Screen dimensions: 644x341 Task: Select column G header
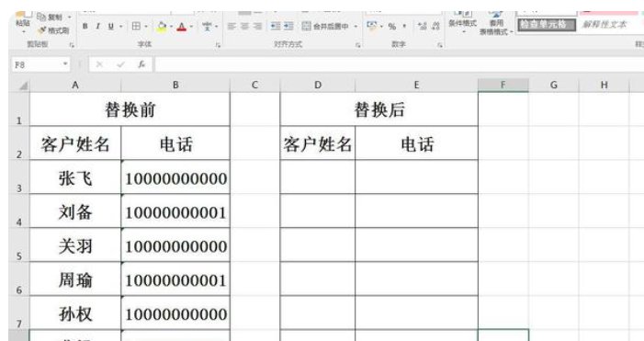(553, 85)
